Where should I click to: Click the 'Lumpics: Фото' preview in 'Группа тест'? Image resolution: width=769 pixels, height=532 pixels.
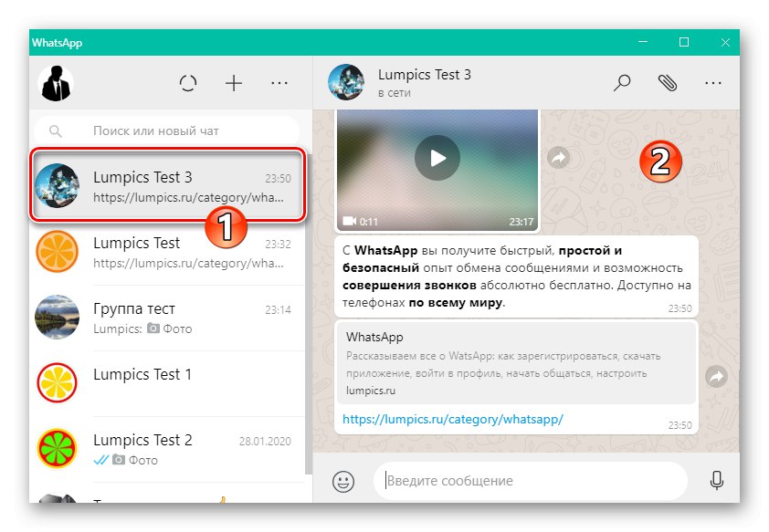coord(142,329)
